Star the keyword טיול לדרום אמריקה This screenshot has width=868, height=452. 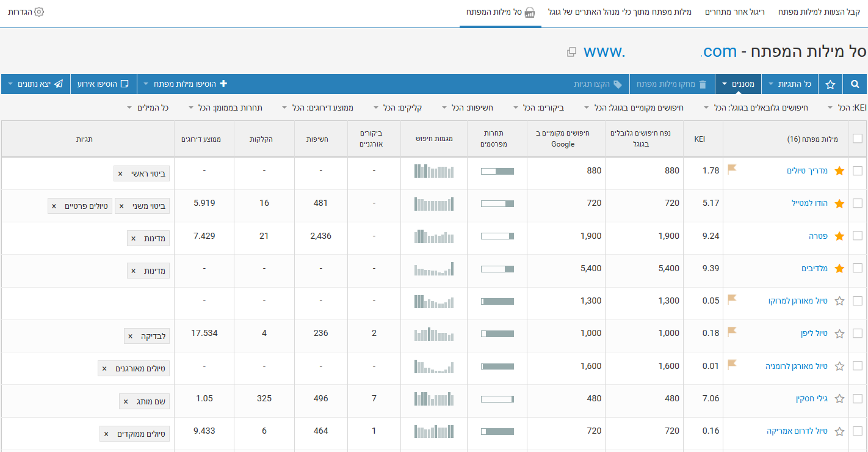839,431
